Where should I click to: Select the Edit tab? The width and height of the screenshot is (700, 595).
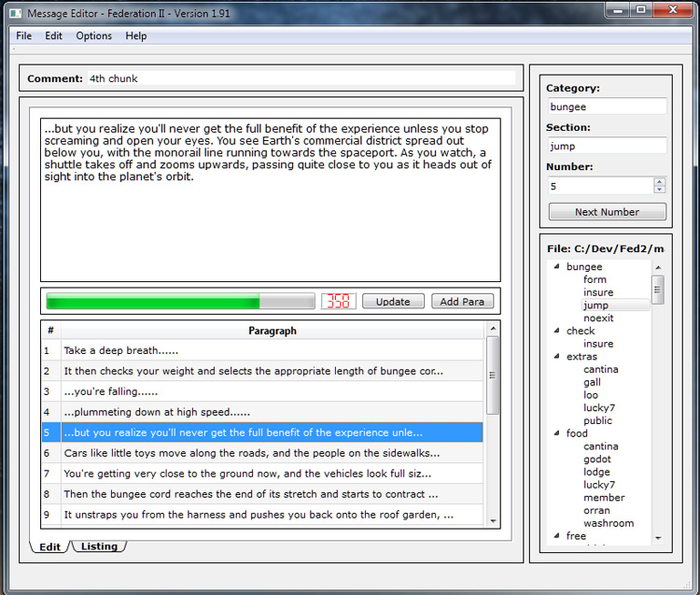tap(49, 546)
